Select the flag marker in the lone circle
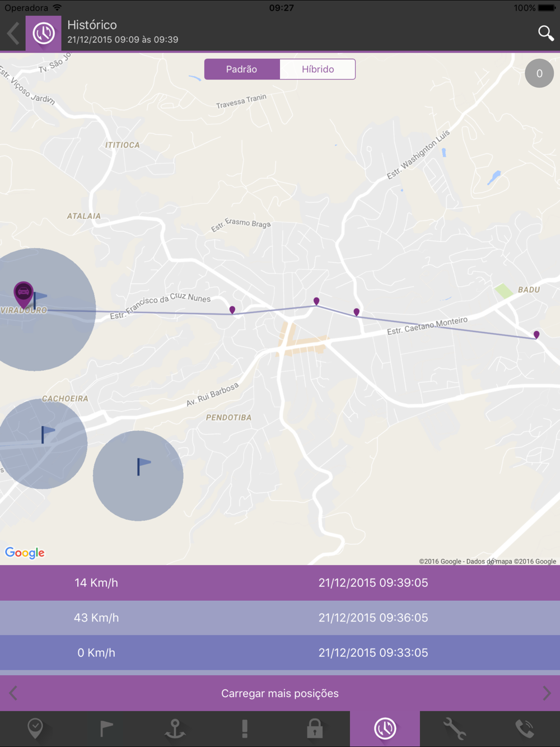 [143, 466]
